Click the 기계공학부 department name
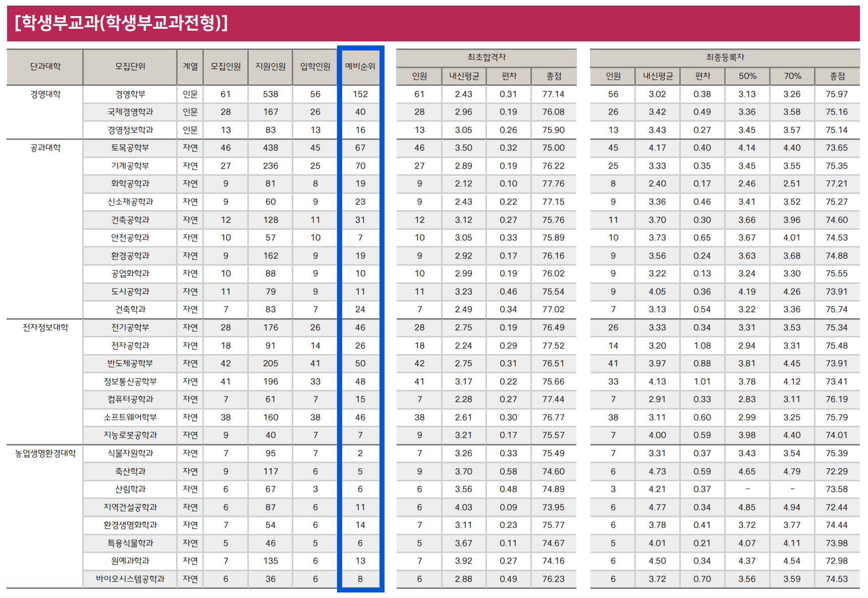 coord(130,166)
